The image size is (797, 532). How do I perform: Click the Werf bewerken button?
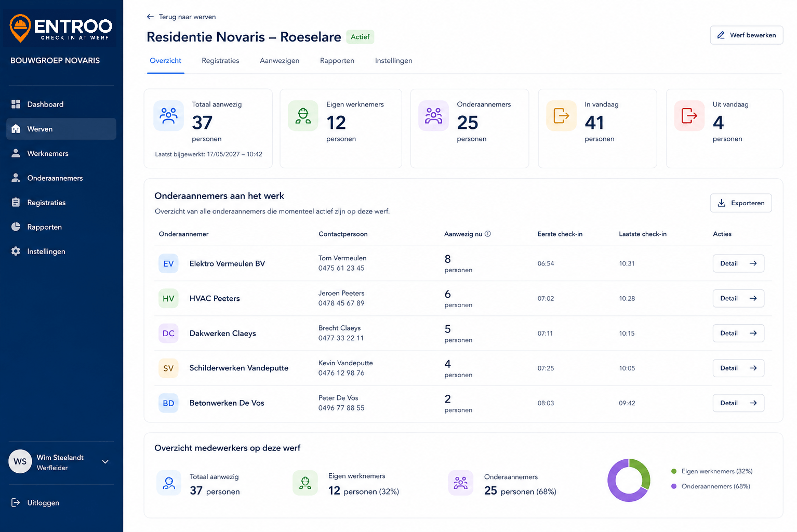pyautogui.click(x=747, y=35)
